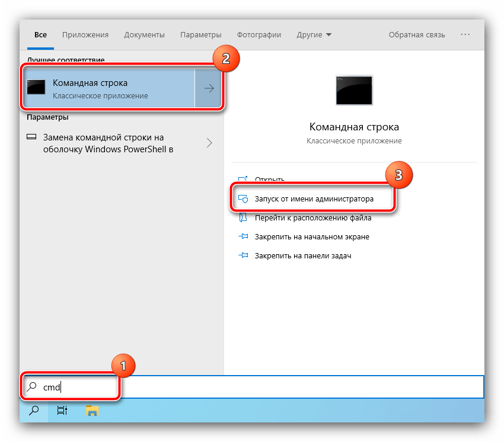504x442 pixels.
Task: Open Task View from the taskbar
Action: point(62,410)
